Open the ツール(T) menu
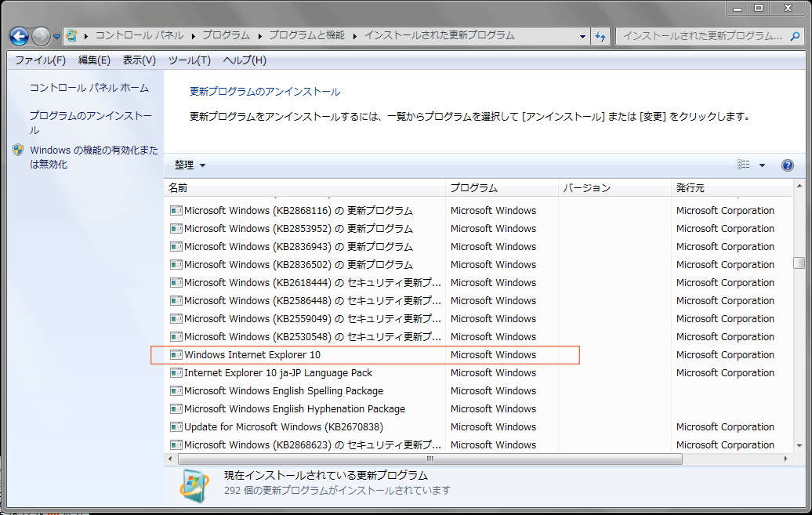 (190, 60)
